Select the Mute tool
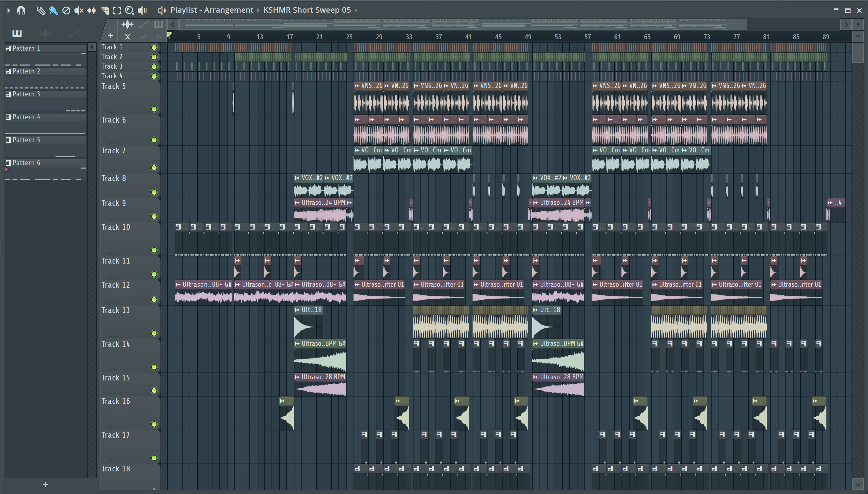This screenshot has height=494, width=868. (x=79, y=11)
